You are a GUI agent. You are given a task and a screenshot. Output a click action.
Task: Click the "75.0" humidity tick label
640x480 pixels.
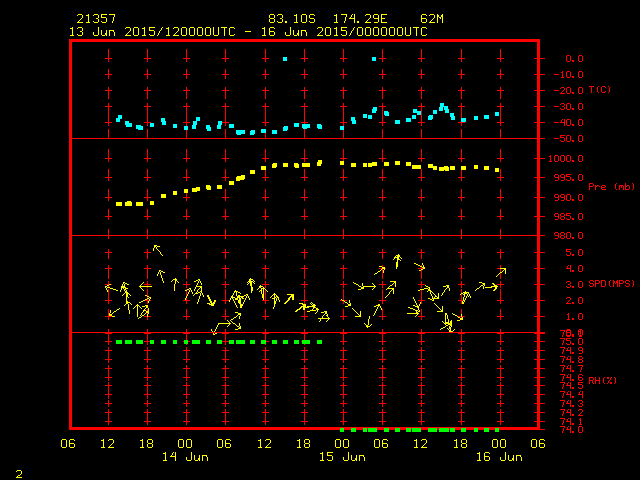571,342
